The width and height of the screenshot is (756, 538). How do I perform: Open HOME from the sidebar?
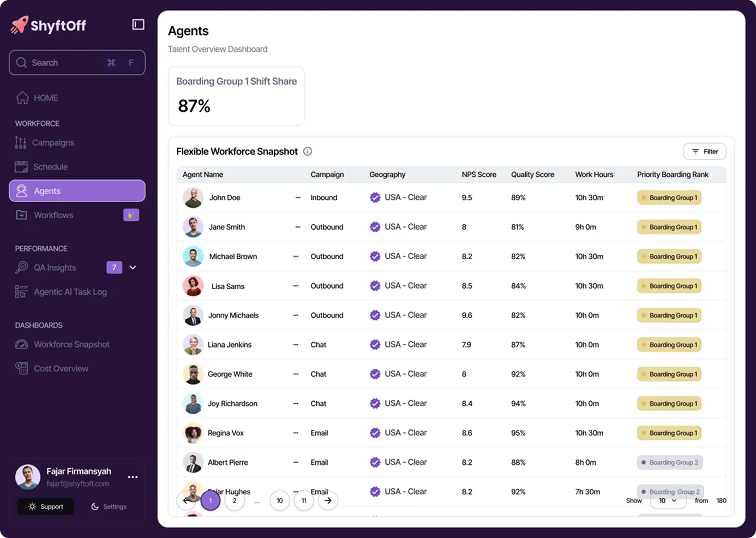46,98
